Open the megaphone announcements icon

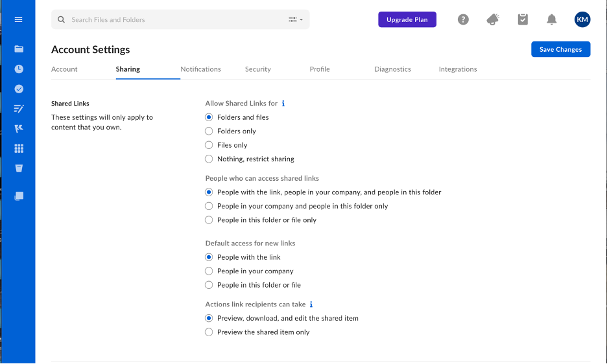493,19
